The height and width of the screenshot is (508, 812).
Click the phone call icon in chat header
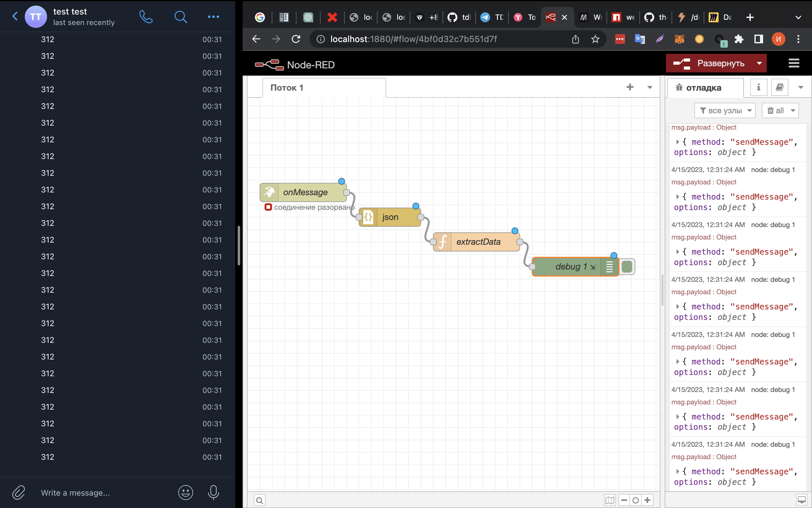(x=146, y=16)
